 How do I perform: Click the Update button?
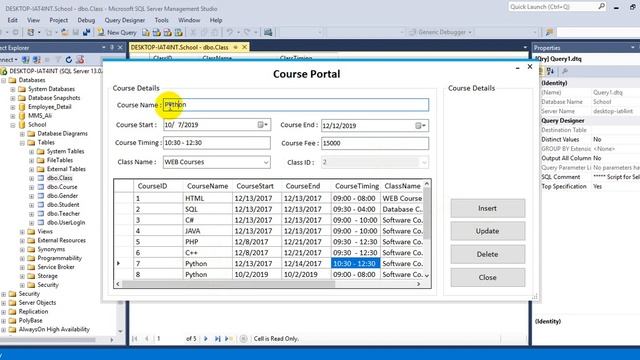coord(488,231)
